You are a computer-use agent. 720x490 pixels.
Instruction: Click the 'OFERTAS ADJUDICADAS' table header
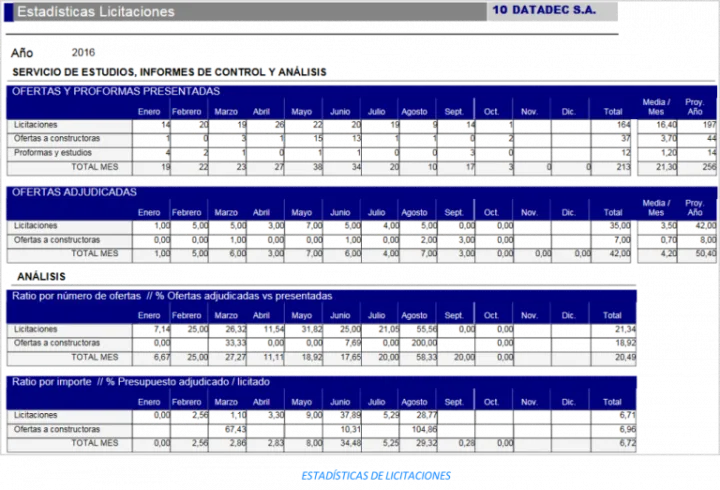(x=74, y=192)
